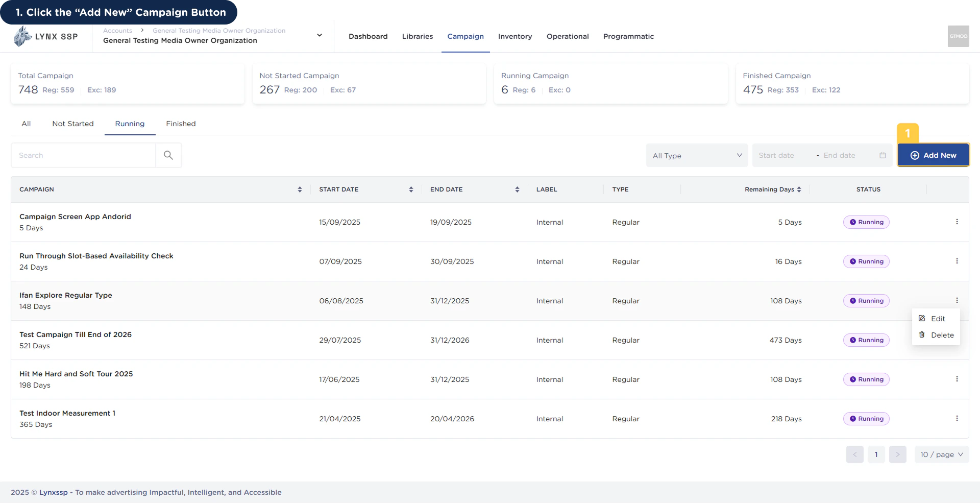The height and width of the screenshot is (504, 980).
Task: Click the 473 Days remaining value
Action: (x=786, y=340)
